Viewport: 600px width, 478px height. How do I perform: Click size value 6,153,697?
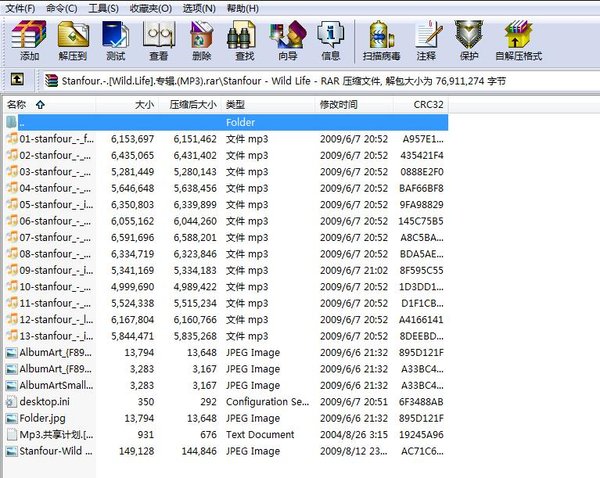[x=132, y=139]
